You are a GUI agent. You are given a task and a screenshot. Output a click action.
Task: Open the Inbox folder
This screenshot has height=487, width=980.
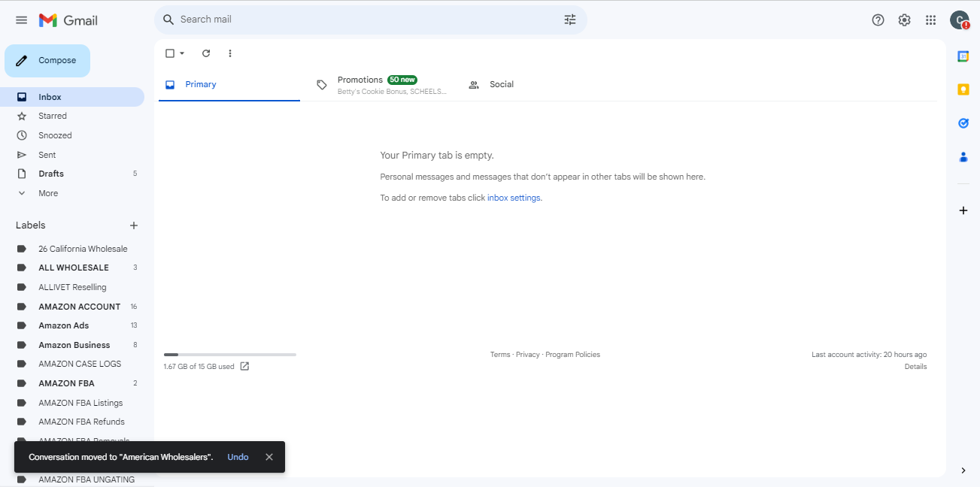[x=72, y=97]
